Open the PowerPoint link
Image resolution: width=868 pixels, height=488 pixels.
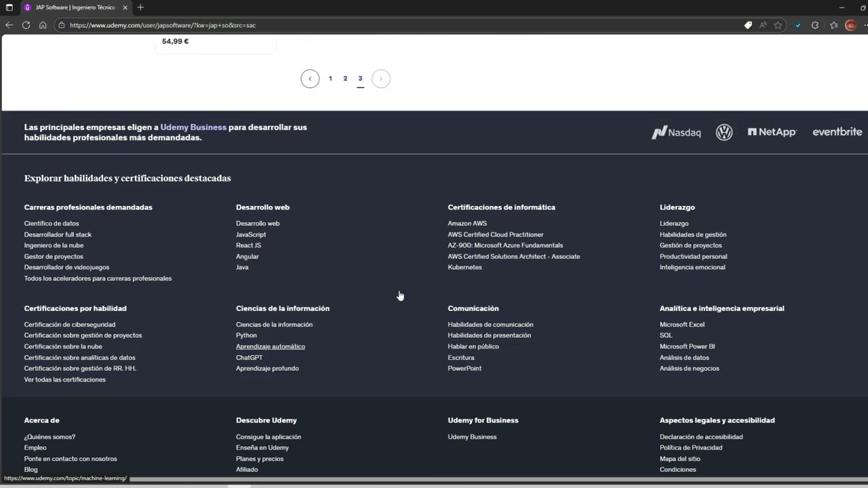465,368
